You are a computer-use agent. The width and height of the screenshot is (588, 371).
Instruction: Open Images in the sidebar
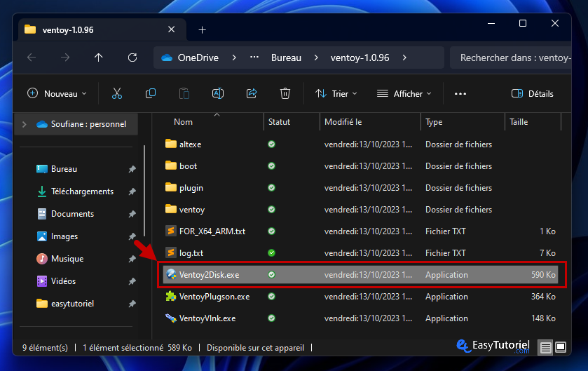click(64, 237)
